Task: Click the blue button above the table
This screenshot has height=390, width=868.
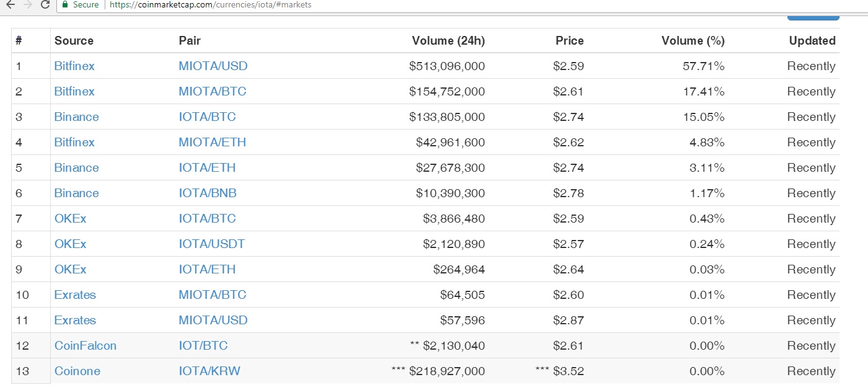Action: pos(813,18)
